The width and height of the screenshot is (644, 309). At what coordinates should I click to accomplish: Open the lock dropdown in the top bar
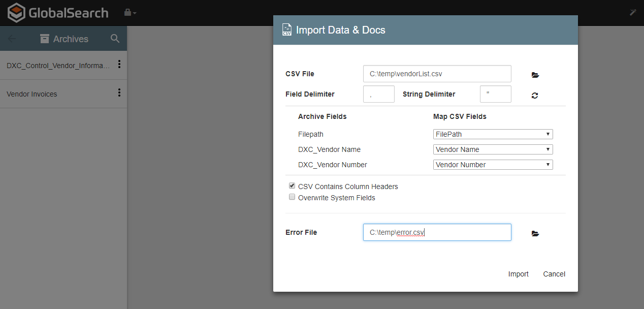(x=130, y=12)
